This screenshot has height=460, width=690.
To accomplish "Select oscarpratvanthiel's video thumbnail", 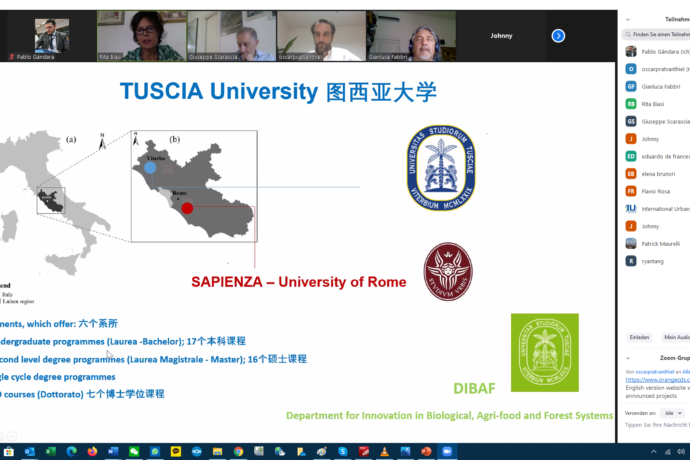I will click(x=321, y=36).
